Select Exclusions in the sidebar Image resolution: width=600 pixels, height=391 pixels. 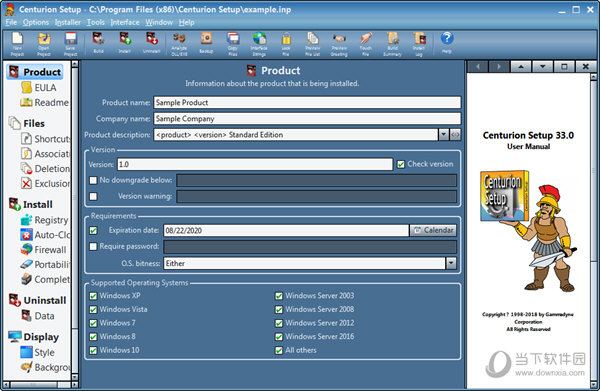46,183
